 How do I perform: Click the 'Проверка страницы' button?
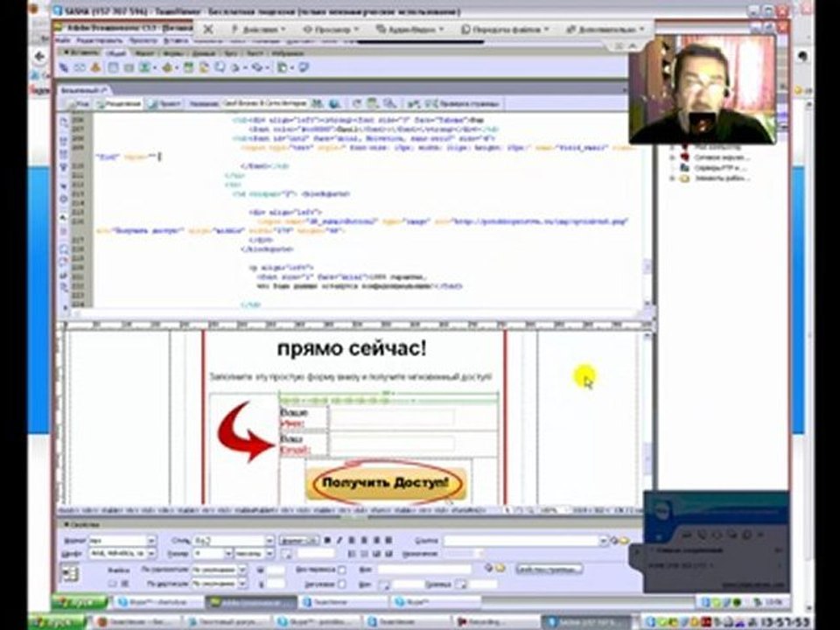point(464,103)
